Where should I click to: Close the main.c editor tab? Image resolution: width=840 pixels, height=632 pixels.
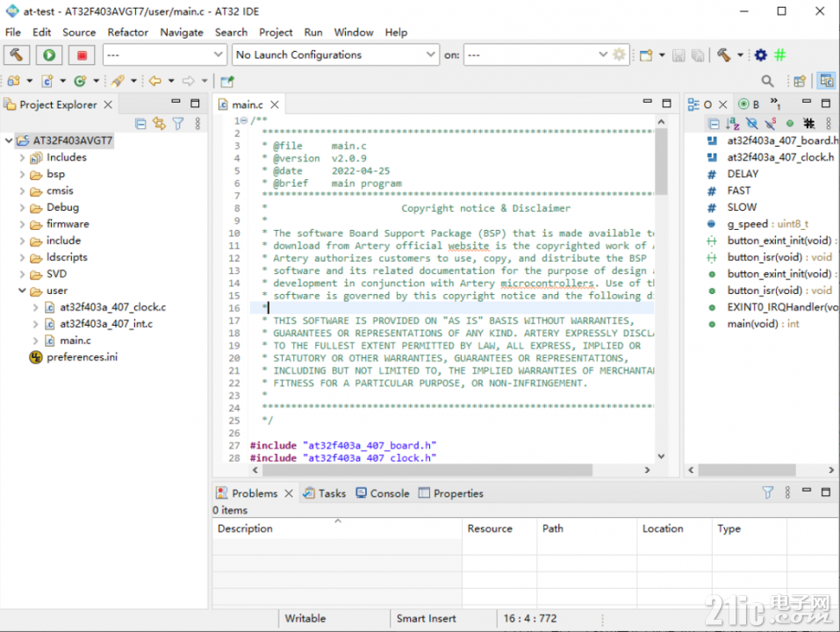coord(274,104)
